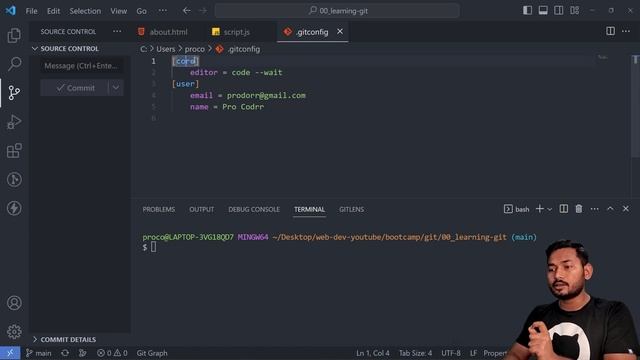Screen dimensions: 640x360
Task: Open the Commit button dropdown arrow
Action: (x=116, y=88)
